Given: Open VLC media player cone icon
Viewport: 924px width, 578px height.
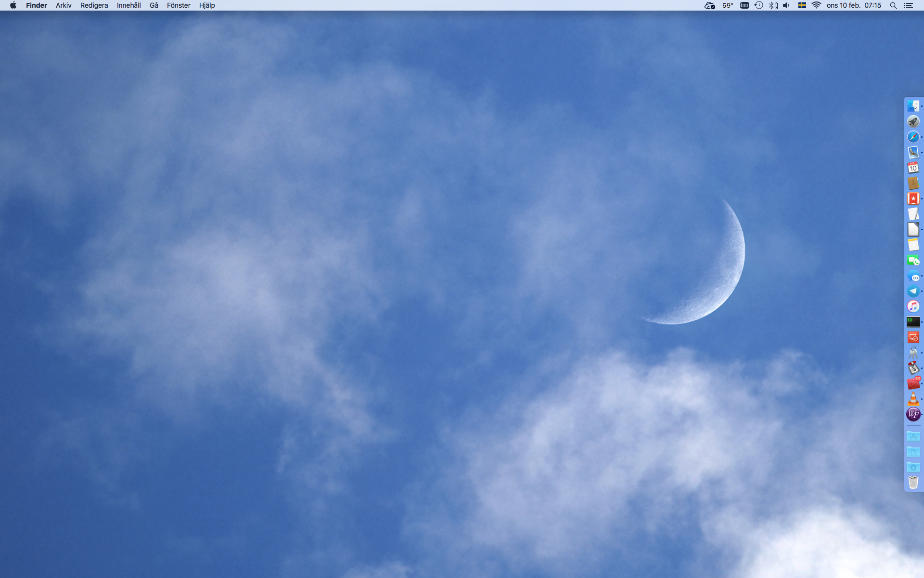Looking at the screenshot, I should pos(913,399).
